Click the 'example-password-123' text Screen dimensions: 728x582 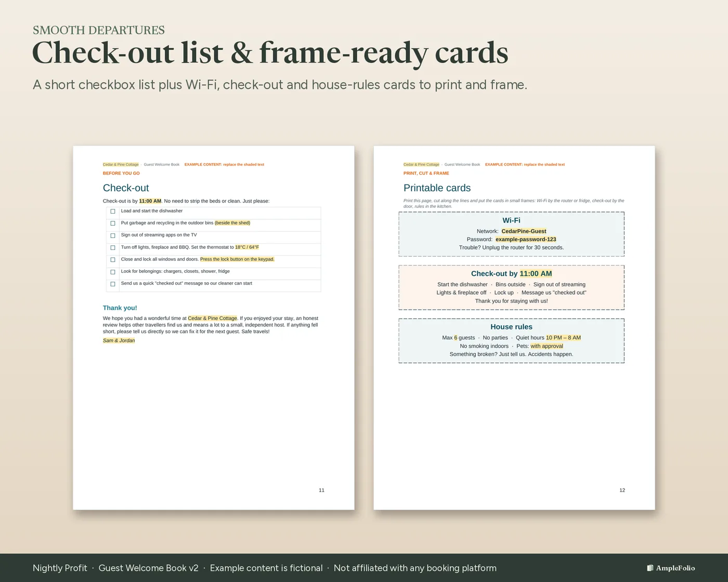click(526, 240)
